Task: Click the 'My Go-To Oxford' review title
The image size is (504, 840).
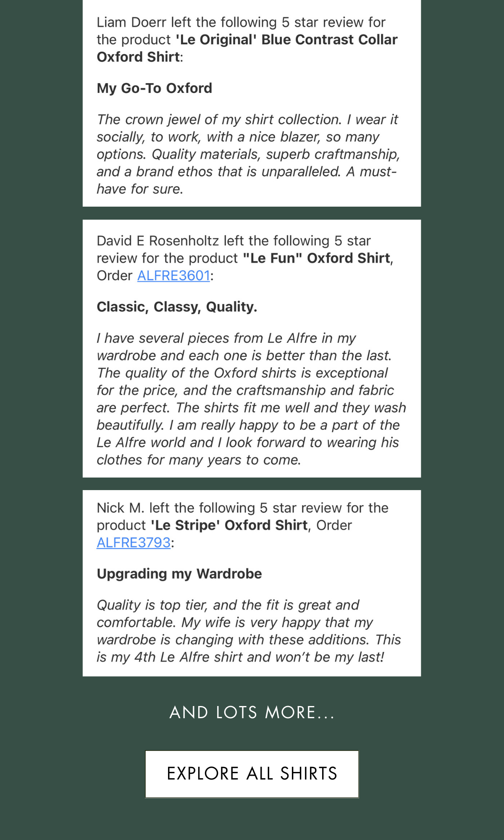Action: (155, 88)
